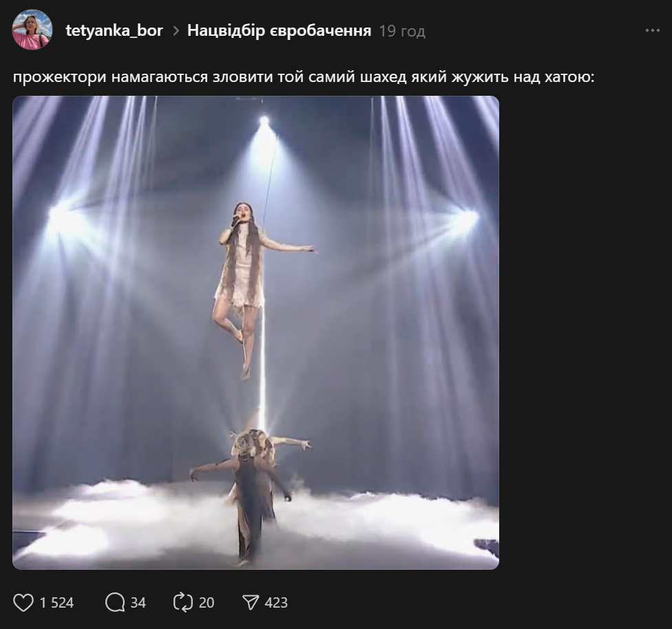Click the 423 shares count

point(276,603)
